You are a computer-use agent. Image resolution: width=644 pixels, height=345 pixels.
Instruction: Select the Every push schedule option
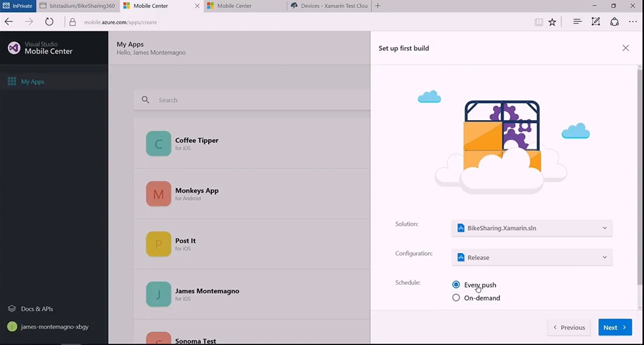[457, 285]
